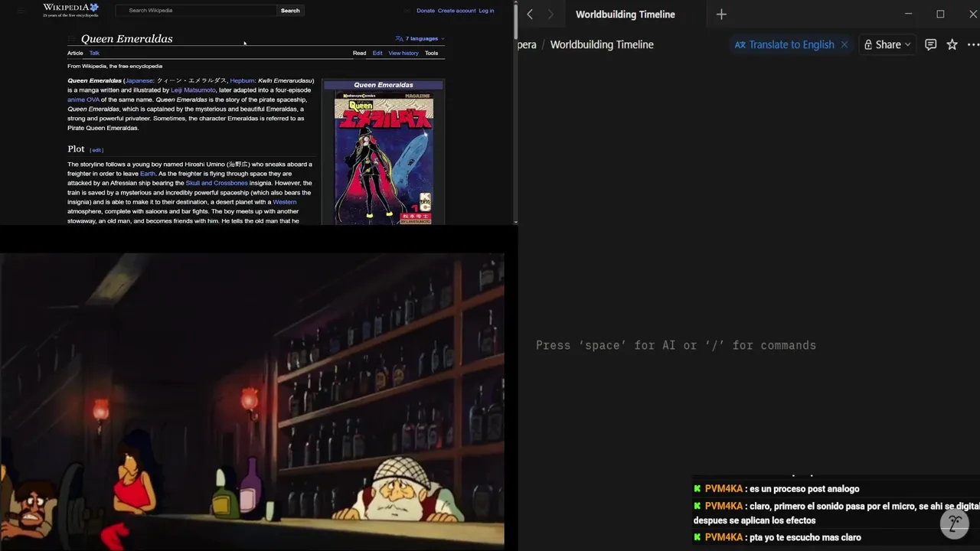Follow the Hepburn link
This screenshot has height=551, width=980.
(x=243, y=80)
